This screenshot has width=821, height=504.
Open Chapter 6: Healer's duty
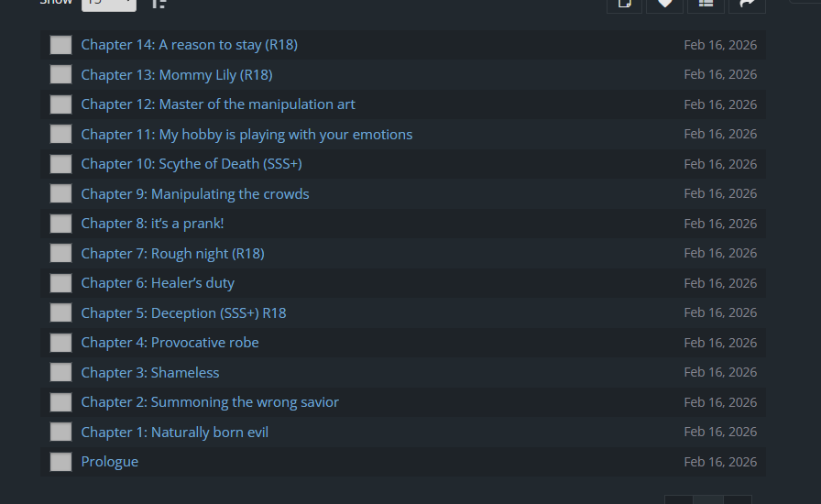(158, 283)
